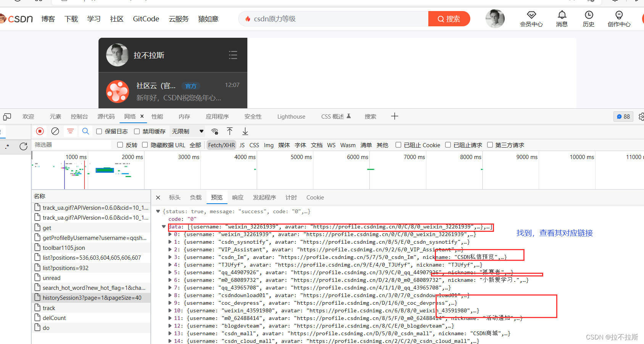The image size is (644, 344).
Task: Open network search magnifier icon
Action: [x=86, y=131]
